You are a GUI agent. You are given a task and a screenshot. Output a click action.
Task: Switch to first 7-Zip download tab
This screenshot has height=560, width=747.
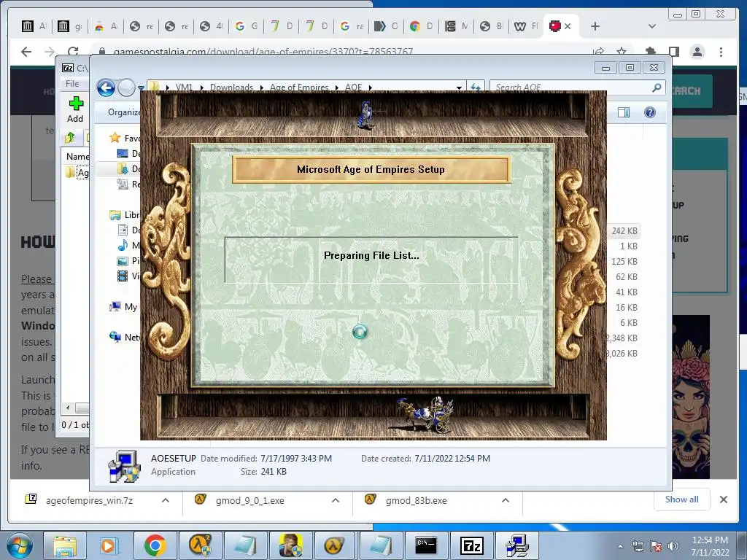pos(281,26)
